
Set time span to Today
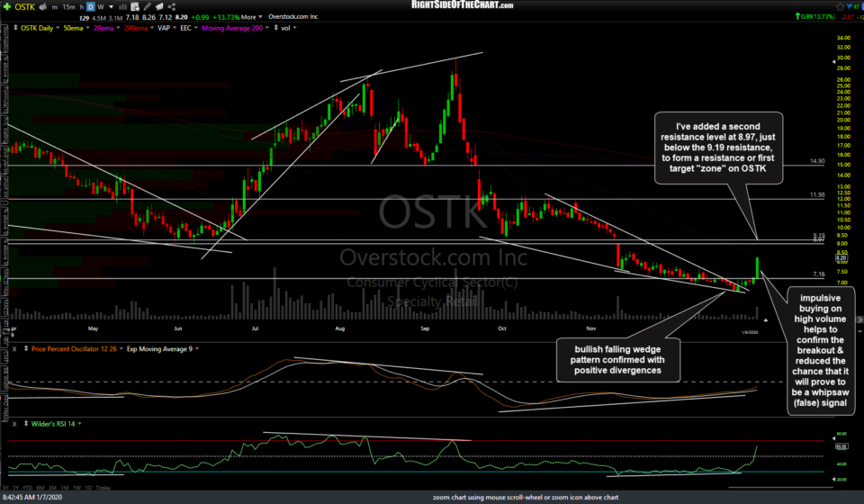pyautogui.click(x=103, y=488)
